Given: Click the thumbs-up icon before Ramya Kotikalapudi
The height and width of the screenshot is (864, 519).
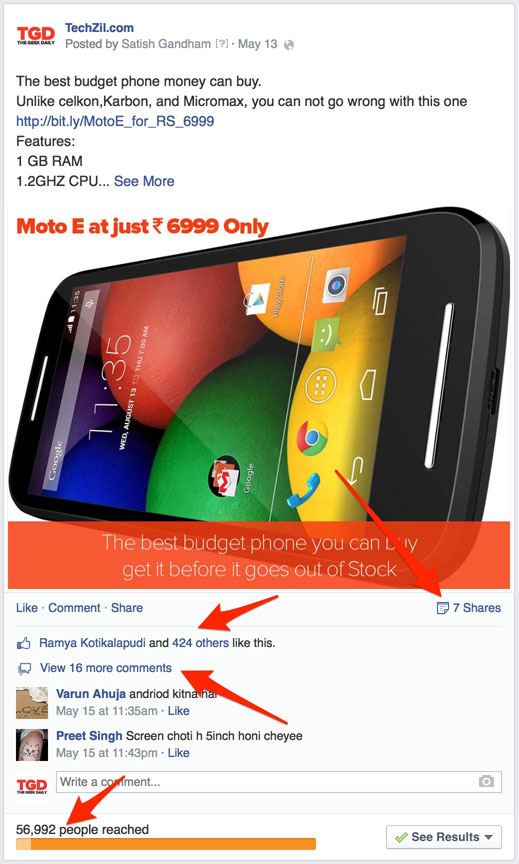Looking at the screenshot, I should [24, 643].
